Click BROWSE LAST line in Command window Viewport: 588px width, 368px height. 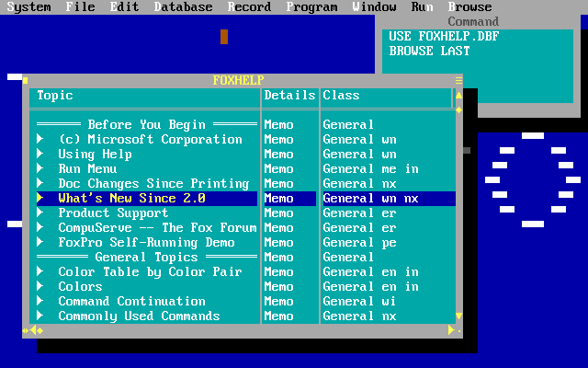point(429,52)
